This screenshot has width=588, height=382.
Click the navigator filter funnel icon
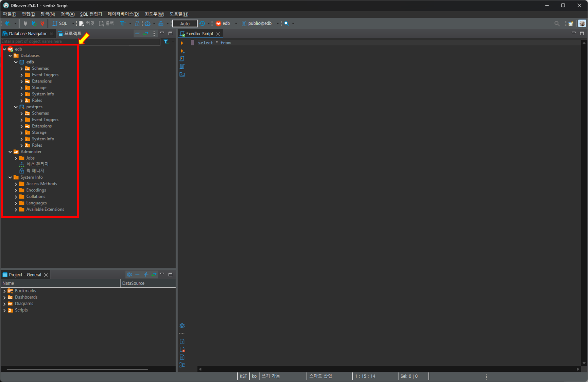point(166,42)
